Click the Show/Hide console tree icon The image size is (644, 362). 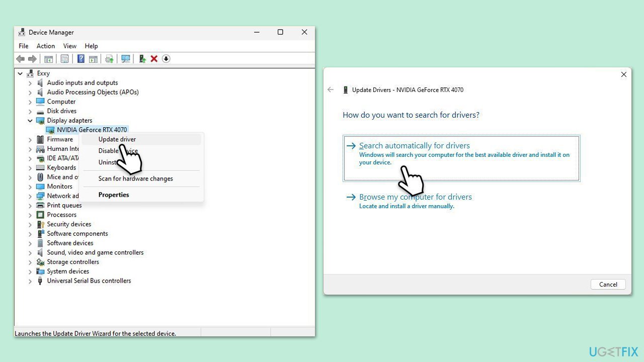(x=49, y=59)
